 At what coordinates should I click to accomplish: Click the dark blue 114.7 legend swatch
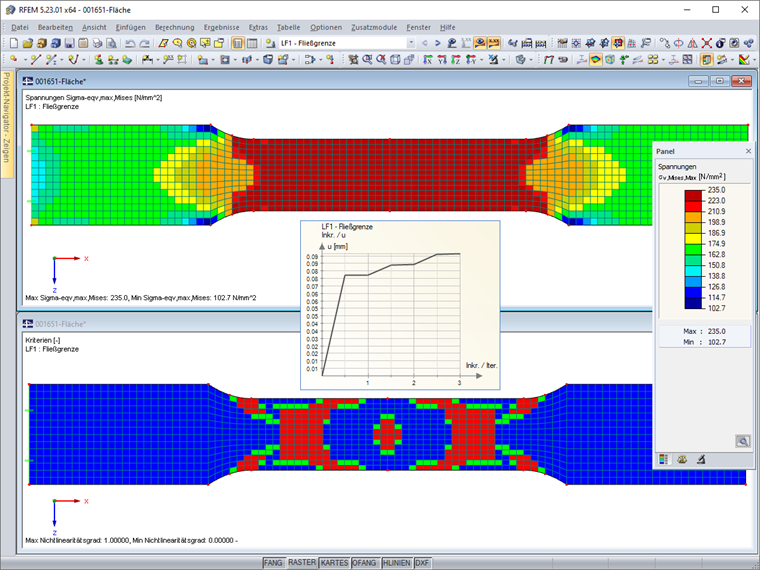point(693,303)
